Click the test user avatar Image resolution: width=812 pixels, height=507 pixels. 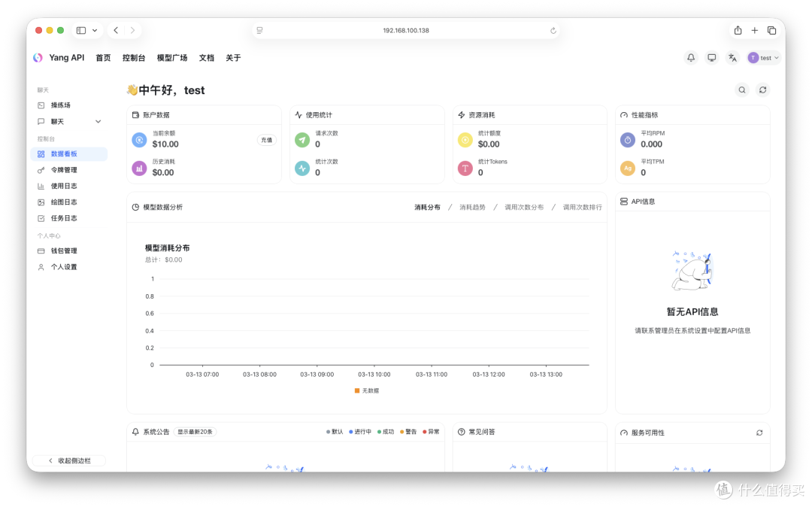(x=753, y=57)
